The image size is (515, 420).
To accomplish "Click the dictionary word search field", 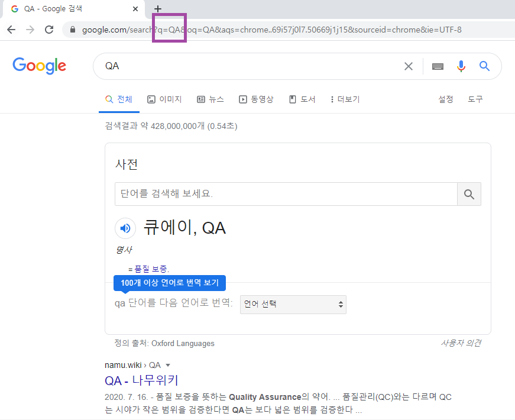I will point(286,194).
